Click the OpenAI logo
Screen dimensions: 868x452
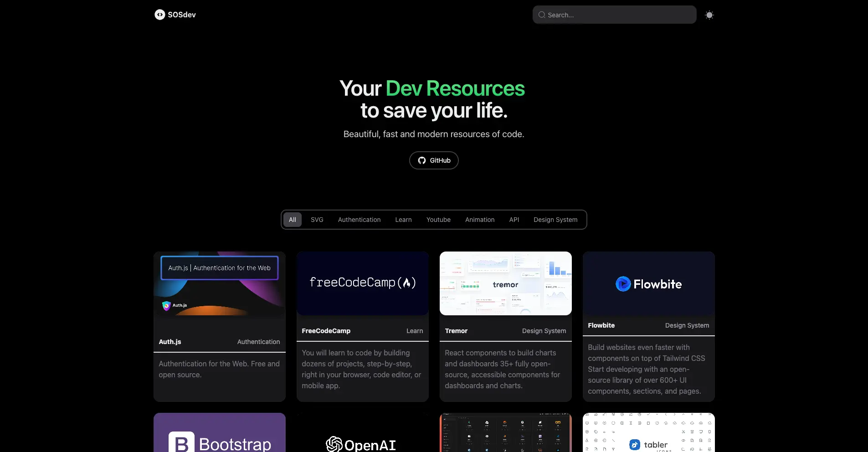tap(334, 444)
